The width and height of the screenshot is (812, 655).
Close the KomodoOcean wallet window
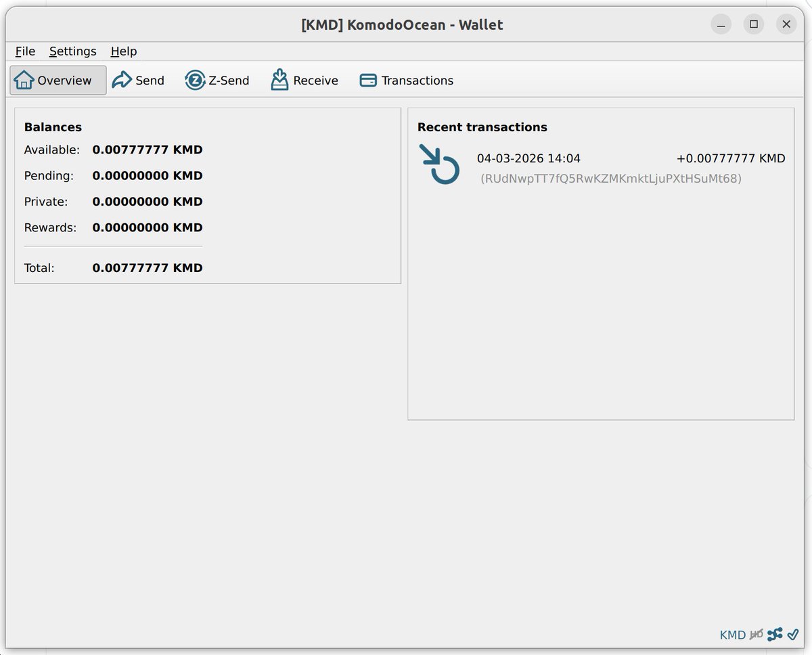point(786,25)
